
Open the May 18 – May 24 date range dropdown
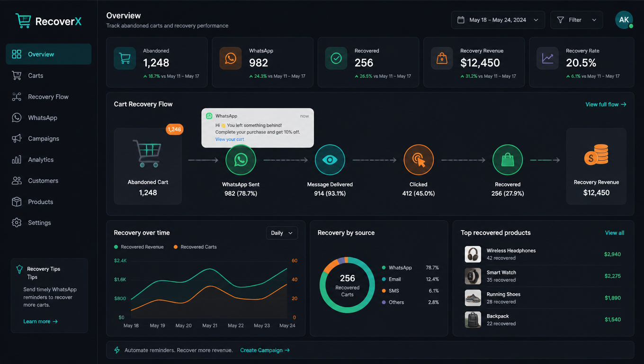498,20
